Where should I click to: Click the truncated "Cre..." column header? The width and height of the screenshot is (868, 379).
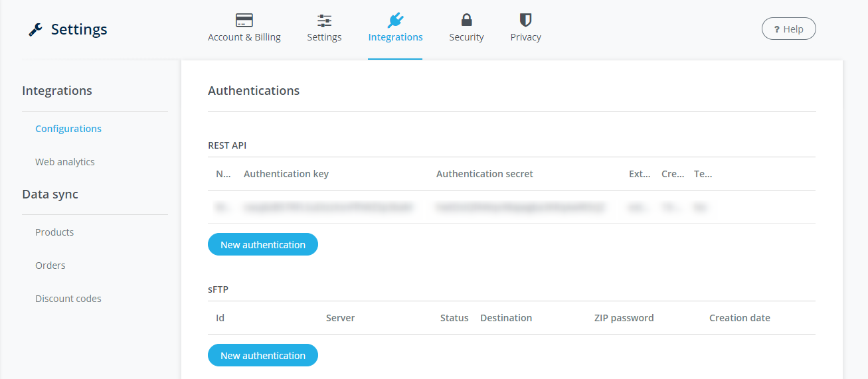click(x=673, y=174)
